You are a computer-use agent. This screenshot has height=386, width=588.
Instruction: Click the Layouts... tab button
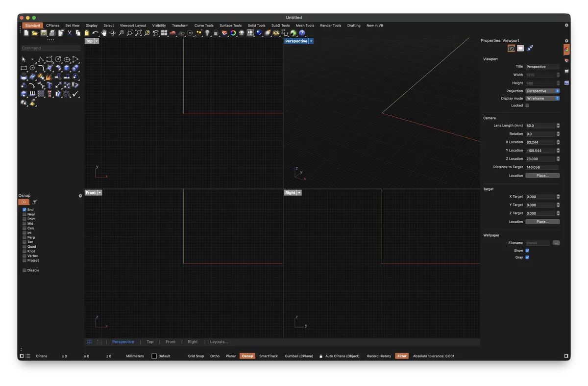click(219, 342)
